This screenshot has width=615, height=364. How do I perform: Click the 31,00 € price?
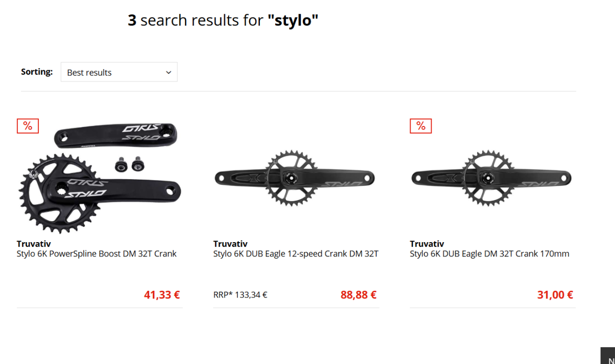point(555,295)
